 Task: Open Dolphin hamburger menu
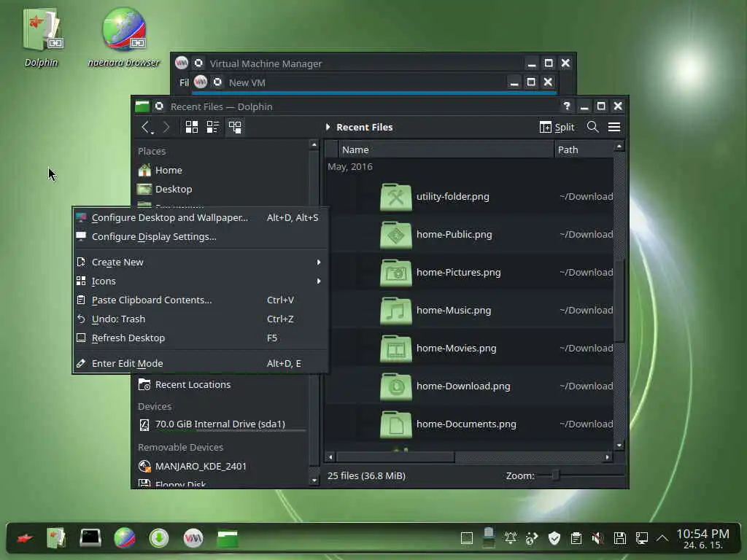click(x=614, y=127)
